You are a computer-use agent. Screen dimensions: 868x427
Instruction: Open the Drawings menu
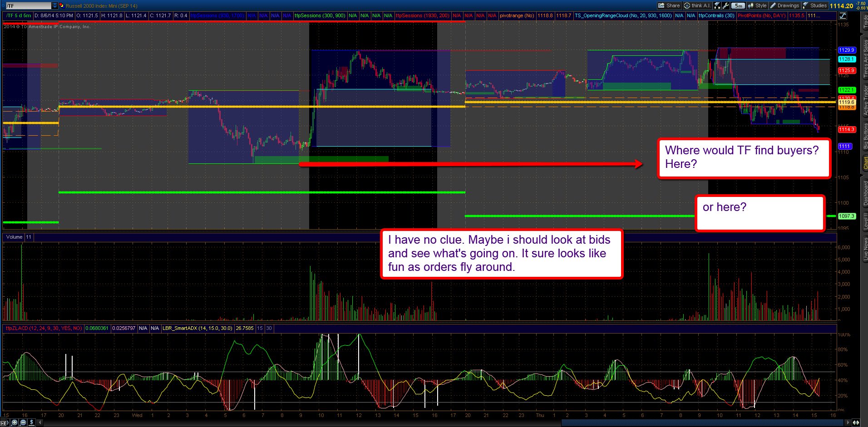(x=784, y=5)
